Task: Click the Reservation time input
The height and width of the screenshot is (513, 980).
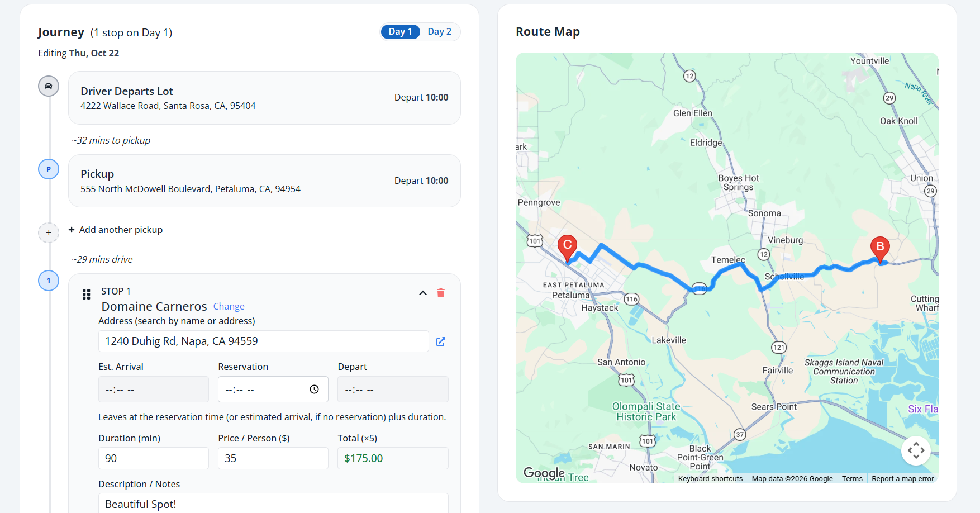Action: [273, 389]
